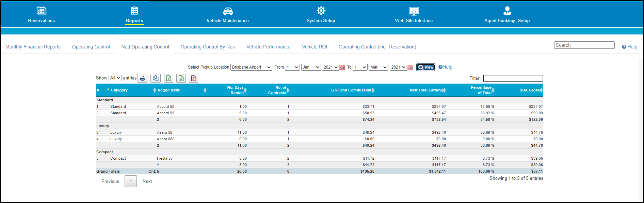Copy table data with the copy icon
The image size is (644, 203).
[x=156, y=78]
